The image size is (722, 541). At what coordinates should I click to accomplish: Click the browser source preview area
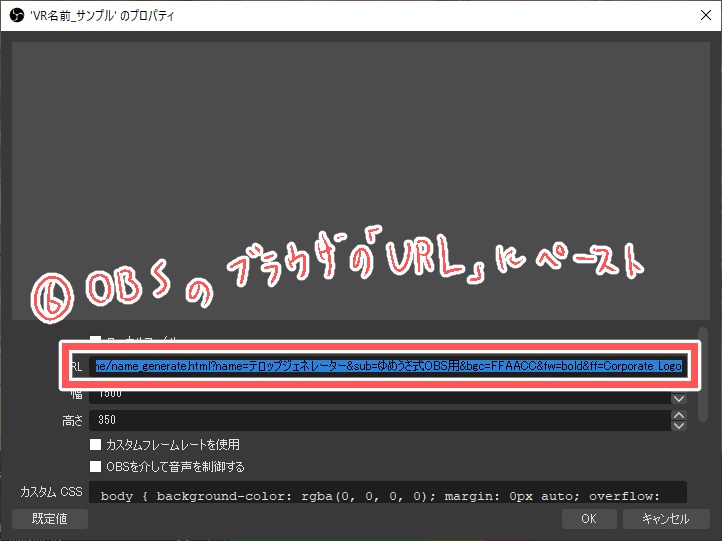[x=361, y=180]
